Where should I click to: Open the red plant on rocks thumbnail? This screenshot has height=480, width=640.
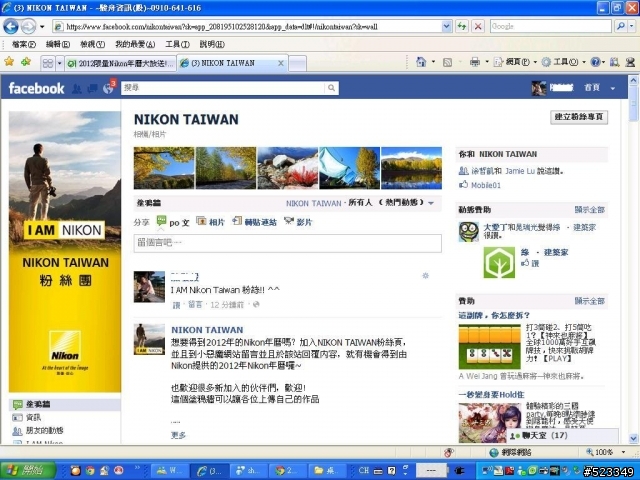(x=287, y=168)
